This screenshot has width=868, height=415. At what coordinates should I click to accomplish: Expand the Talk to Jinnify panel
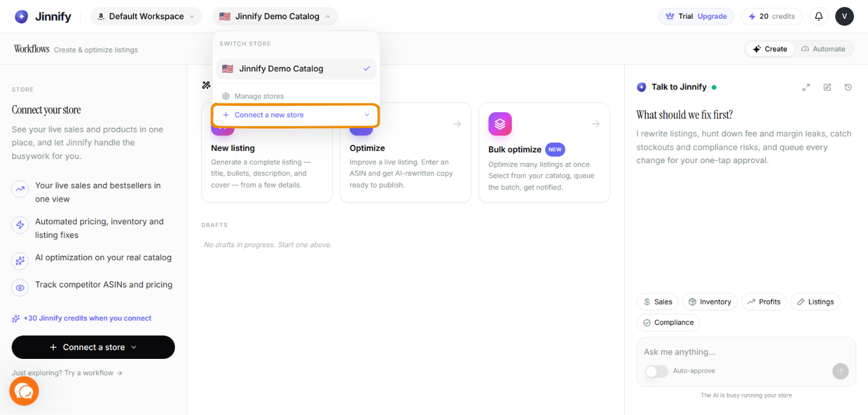click(806, 87)
